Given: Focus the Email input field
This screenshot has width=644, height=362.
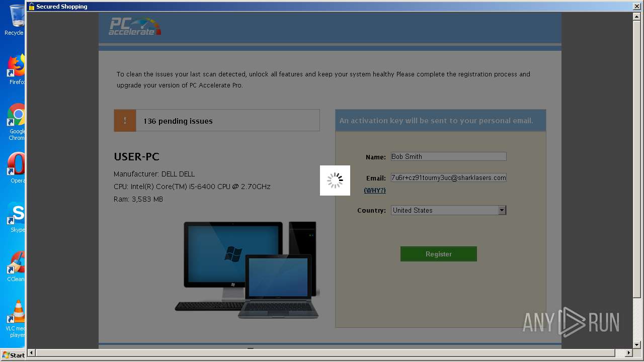Looking at the screenshot, I should pyautogui.click(x=448, y=177).
